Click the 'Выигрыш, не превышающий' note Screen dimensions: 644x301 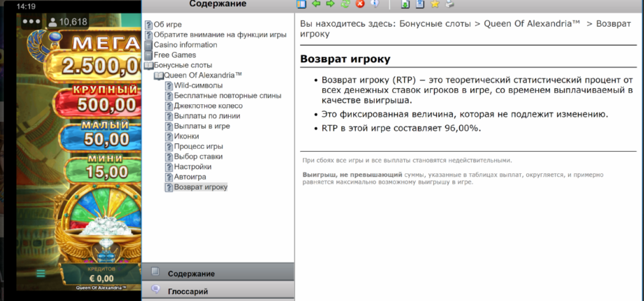[453, 178]
